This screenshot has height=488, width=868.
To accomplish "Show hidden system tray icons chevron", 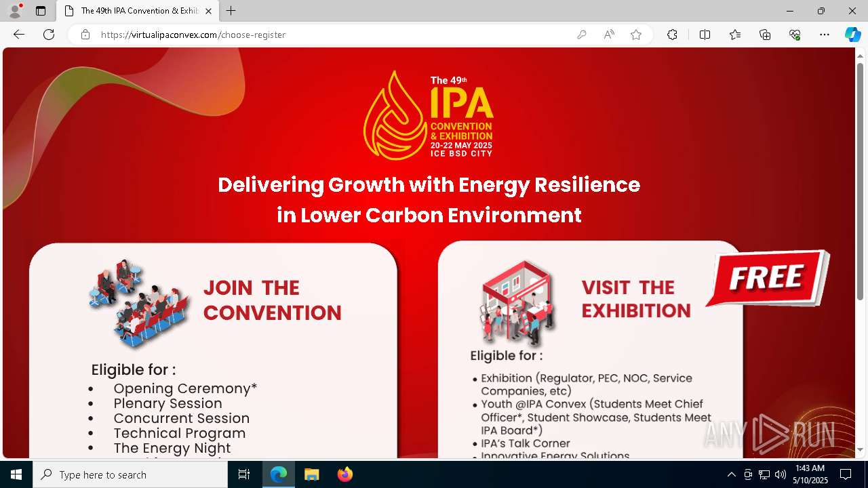I will click(731, 474).
